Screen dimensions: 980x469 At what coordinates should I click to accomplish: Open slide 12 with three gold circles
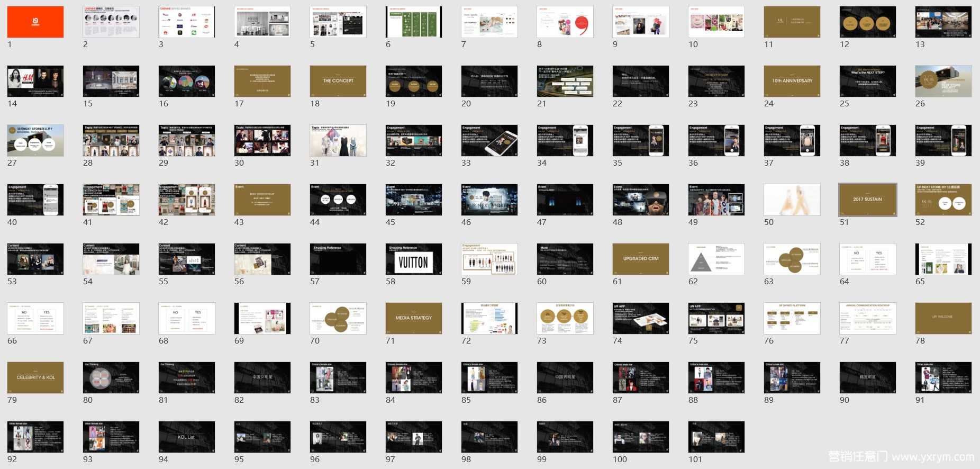pos(868,22)
